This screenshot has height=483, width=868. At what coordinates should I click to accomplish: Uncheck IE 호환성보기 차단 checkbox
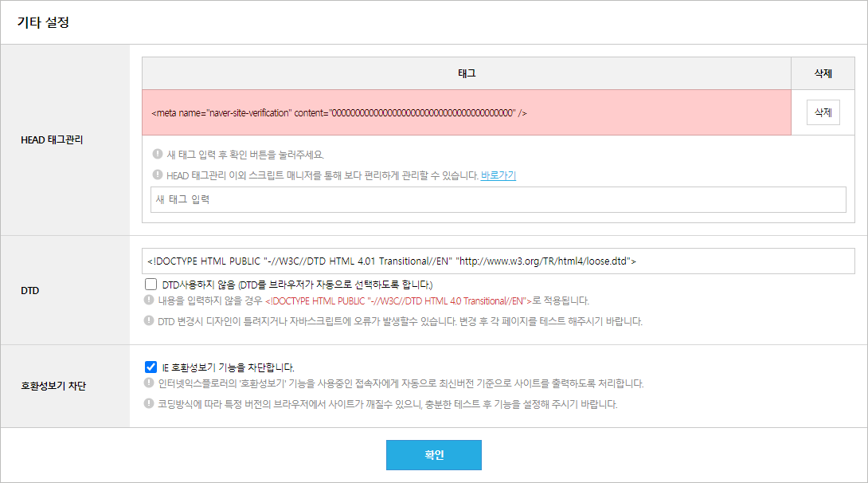(x=151, y=367)
